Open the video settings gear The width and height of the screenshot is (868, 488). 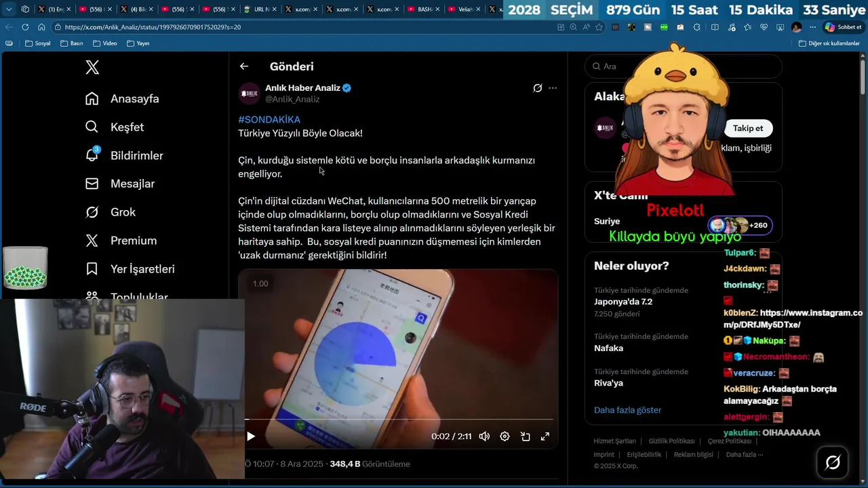point(505,436)
